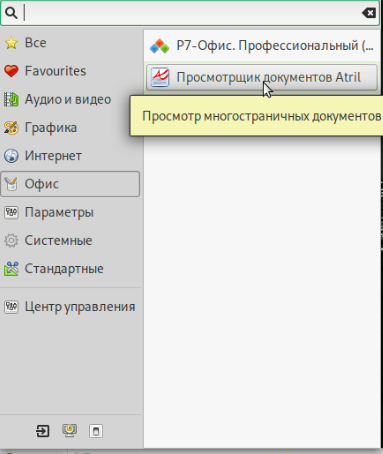Clear the search field with backspace icon
The width and height of the screenshot is (383, 454).
(x=369, y=13)
